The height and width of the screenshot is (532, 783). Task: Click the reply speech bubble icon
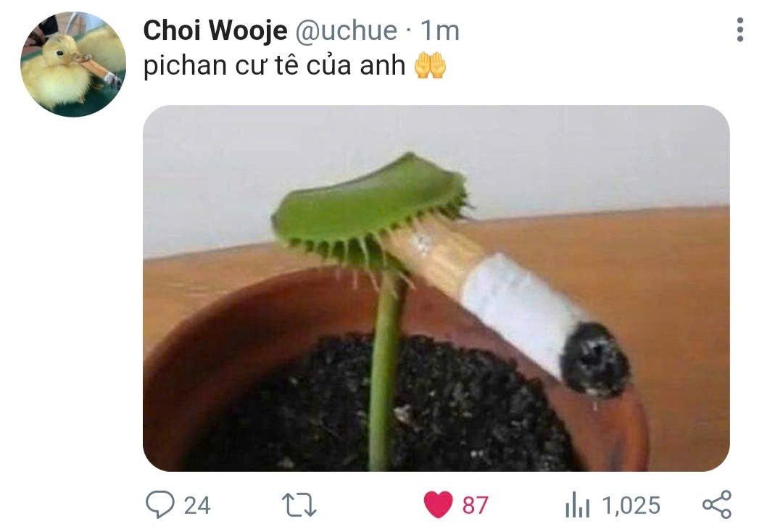(x=160, y=504)
